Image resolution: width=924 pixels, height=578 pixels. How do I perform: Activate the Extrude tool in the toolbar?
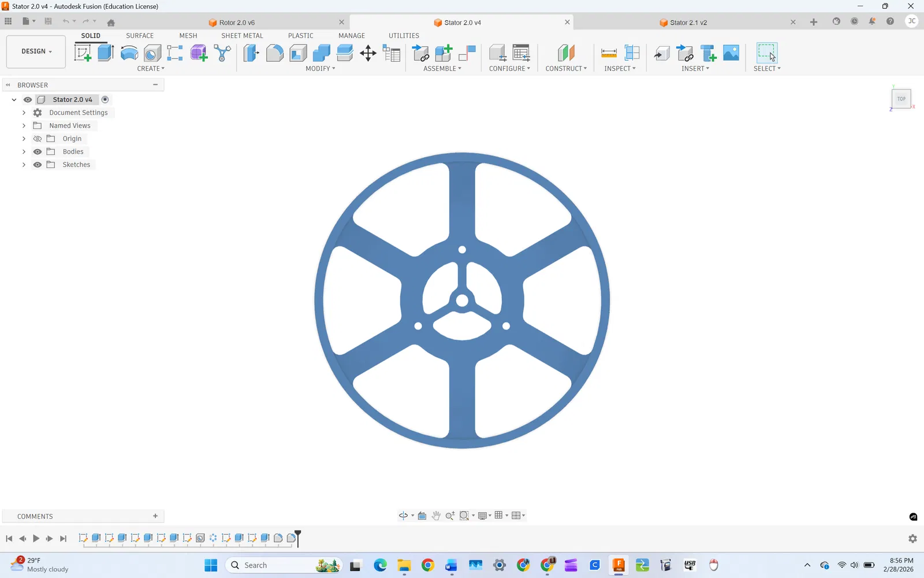[x=106, y=53]
